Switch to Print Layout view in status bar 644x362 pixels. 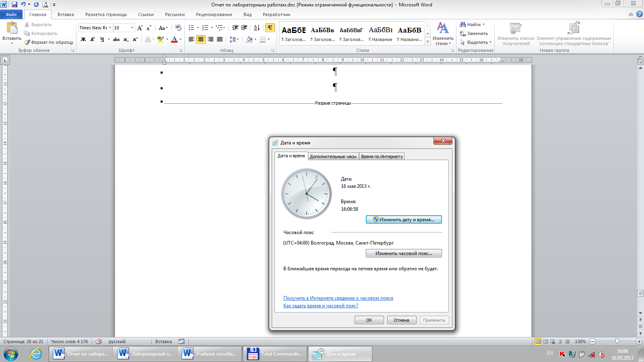tap(538, 341)
